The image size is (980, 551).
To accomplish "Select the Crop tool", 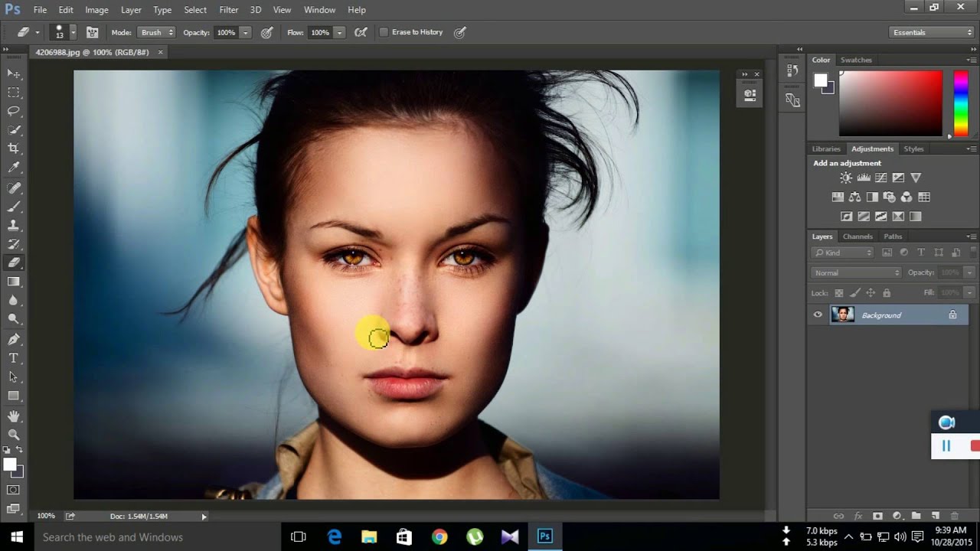I will tap(14, 148).
